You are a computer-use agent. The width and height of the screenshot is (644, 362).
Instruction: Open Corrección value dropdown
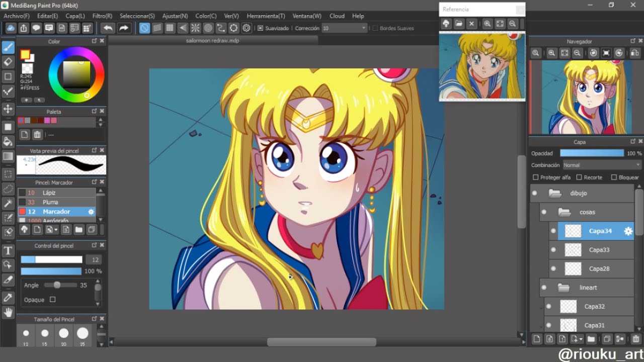(x=364, y=28)
